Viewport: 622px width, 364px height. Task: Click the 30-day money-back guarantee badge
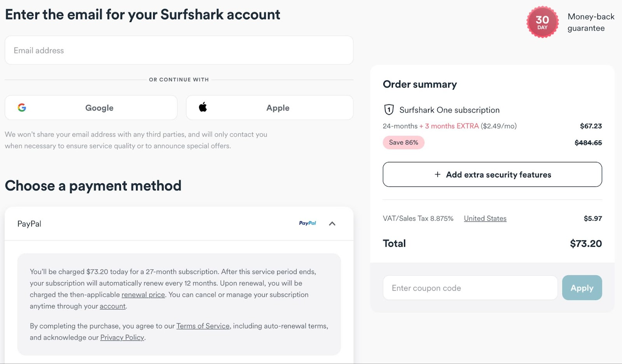click(542, 22)
